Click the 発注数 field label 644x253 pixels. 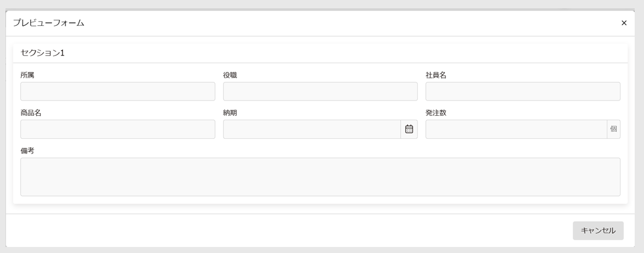click(436, 113)
